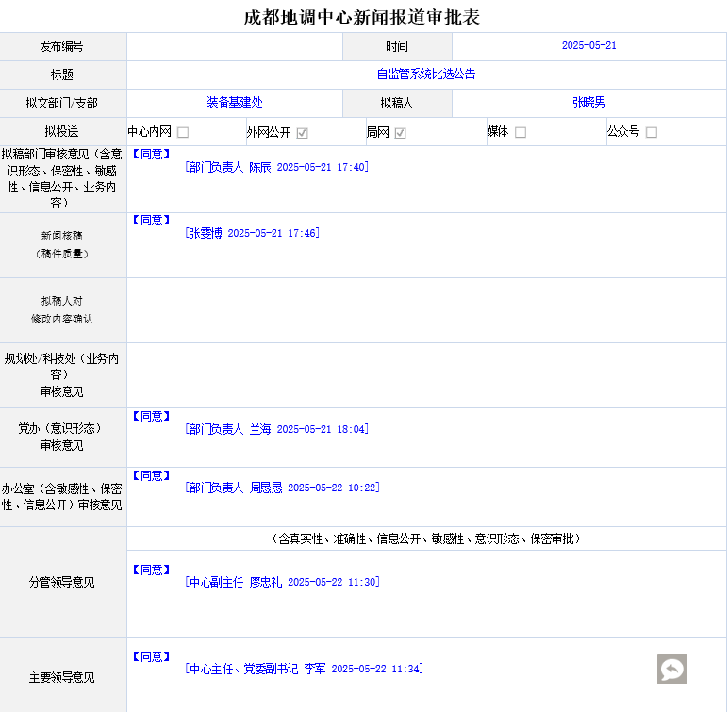Viewport: 728px width, 712px height.
Task: Click the 中心副主任 廖忠礼 signature
Action: (282, 583)
